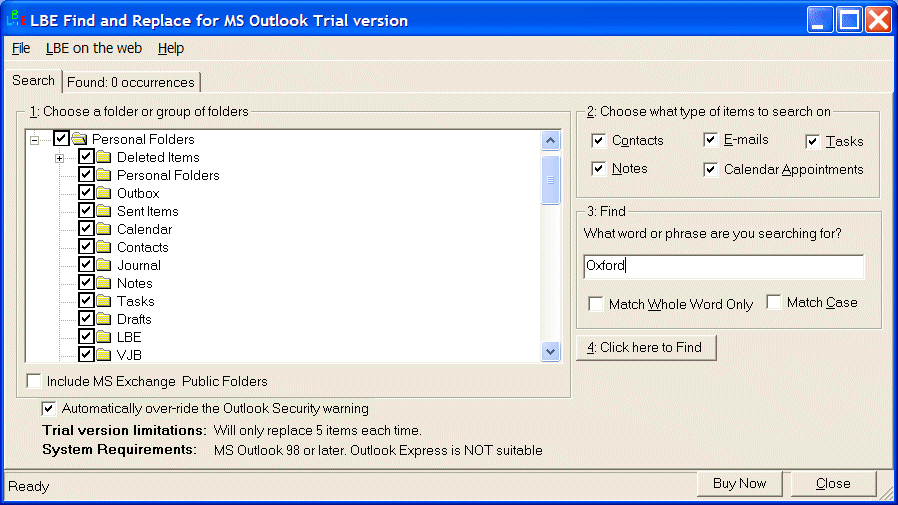Viewport: 898px width, 505px height.
Task: Switch to Found: 0 occurrences tab
Action: click(x=131, y=82)
